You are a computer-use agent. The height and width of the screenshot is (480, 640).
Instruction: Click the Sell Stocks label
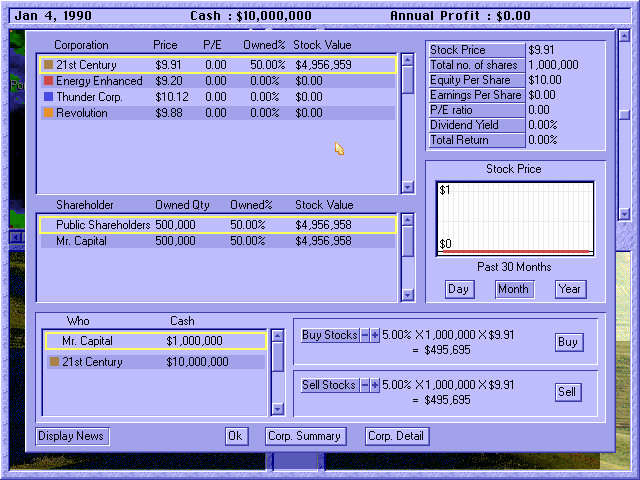coord(329,385)
